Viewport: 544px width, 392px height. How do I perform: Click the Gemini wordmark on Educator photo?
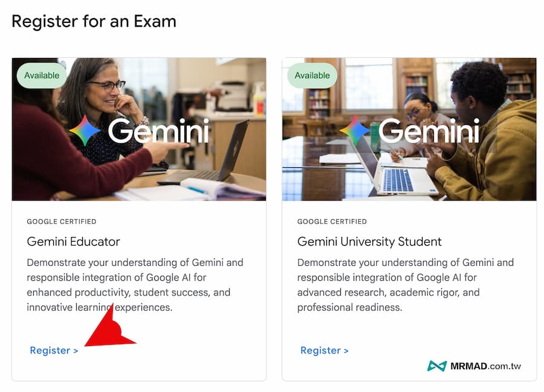(x=158, y=131)
